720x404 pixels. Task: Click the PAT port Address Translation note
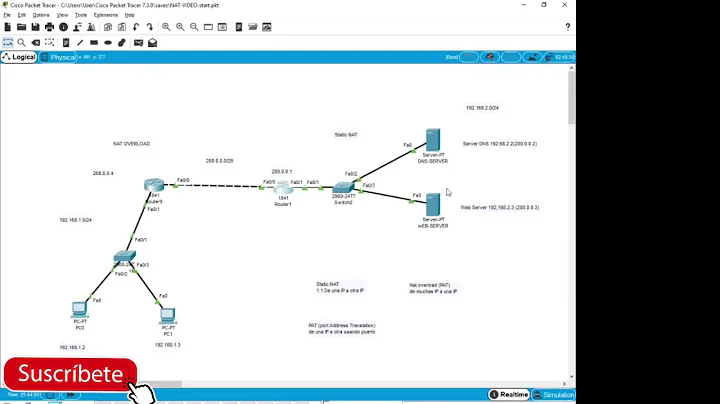coord(342,329)
